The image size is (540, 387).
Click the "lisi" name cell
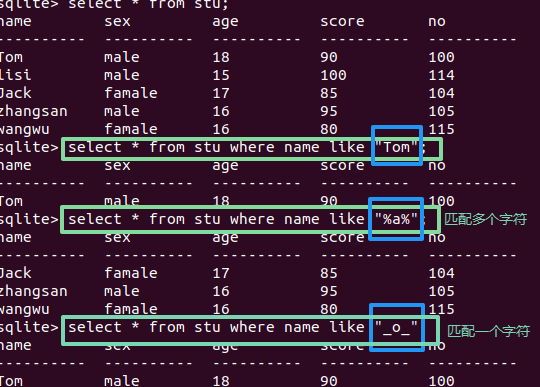[15, 75]
